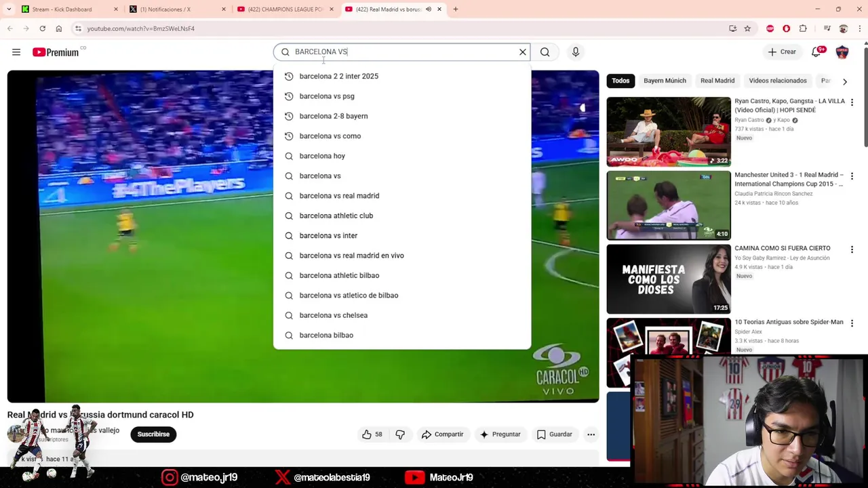This screenshot has width=868, height=488.
Task: Dislike the video with thumbs down
Action: click(400, 434)
